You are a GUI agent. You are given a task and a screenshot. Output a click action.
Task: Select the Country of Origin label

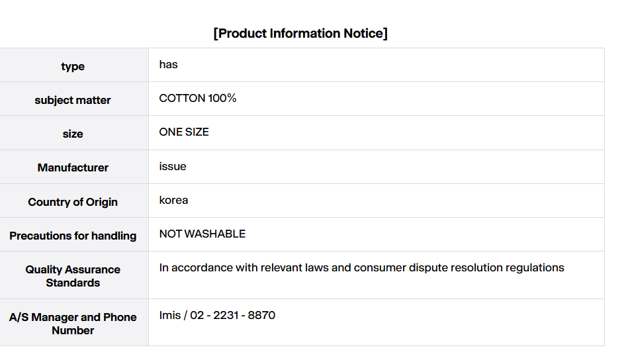pos(73,202)
